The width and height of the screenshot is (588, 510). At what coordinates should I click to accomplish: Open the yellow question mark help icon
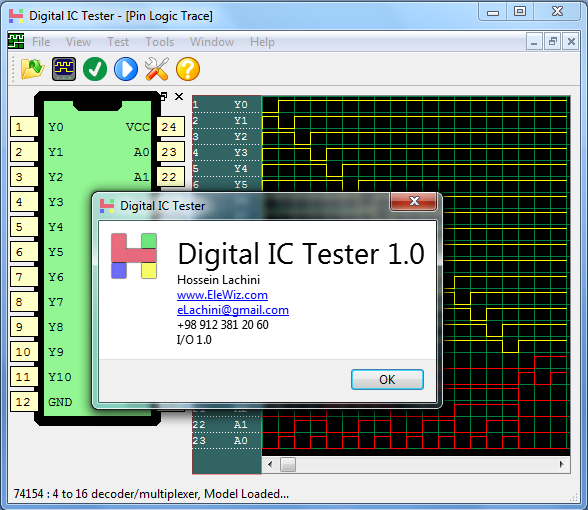point(188,69)
